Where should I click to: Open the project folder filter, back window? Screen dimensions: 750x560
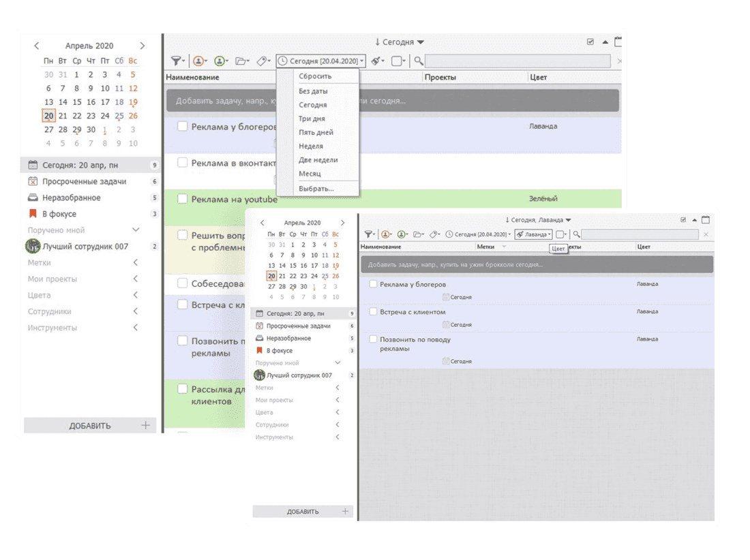pos(242,61)
